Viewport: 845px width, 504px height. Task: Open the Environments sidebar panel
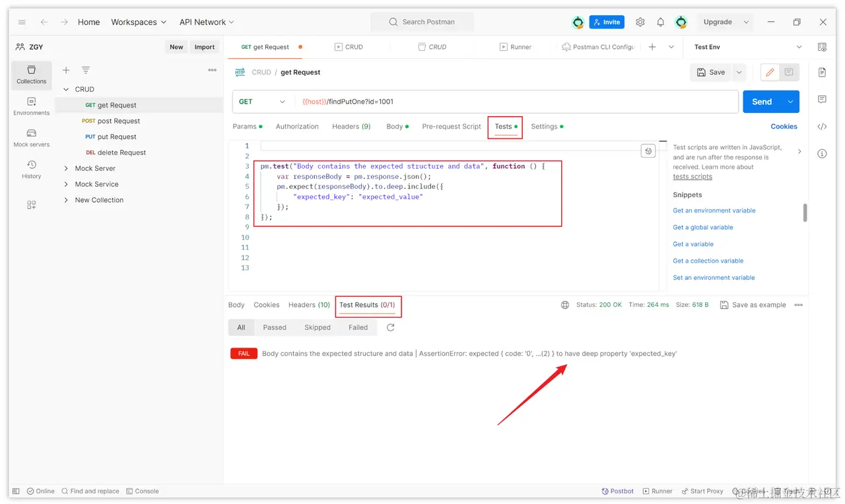32,107
